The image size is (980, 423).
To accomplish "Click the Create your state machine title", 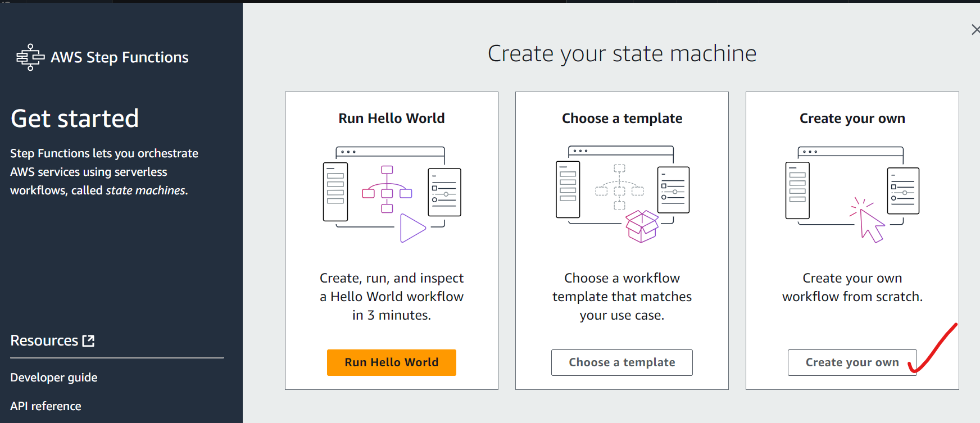I will coord(622,53).
